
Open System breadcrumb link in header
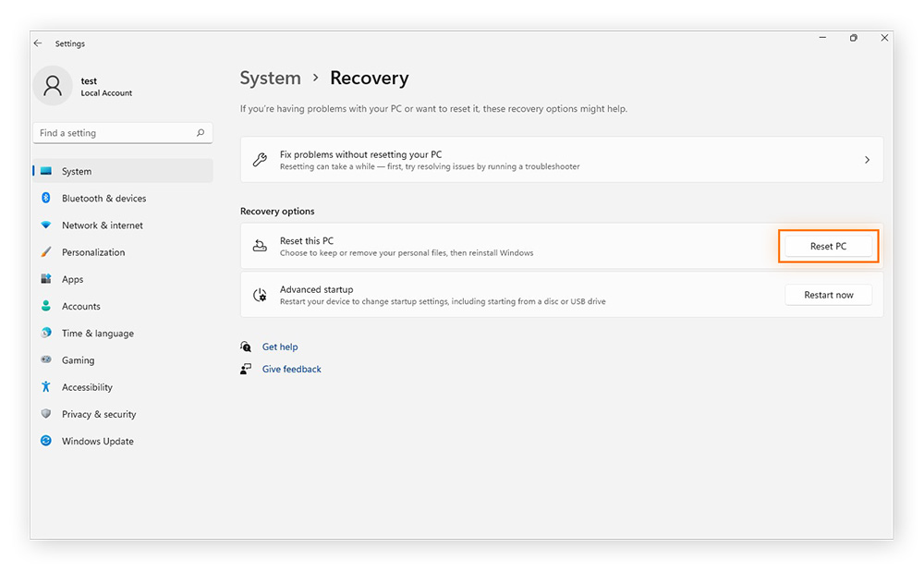click(271, 79)
